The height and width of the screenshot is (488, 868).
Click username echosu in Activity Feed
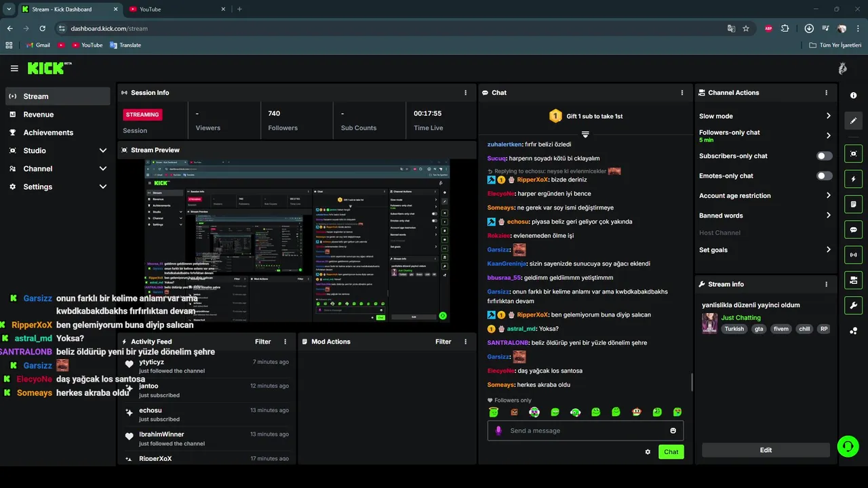tap(150, 411)
